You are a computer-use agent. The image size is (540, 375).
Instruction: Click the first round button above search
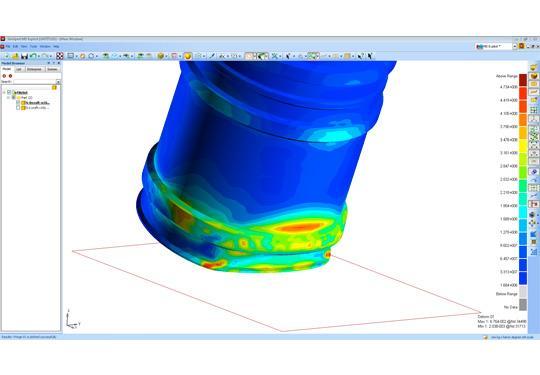[4, 76]
